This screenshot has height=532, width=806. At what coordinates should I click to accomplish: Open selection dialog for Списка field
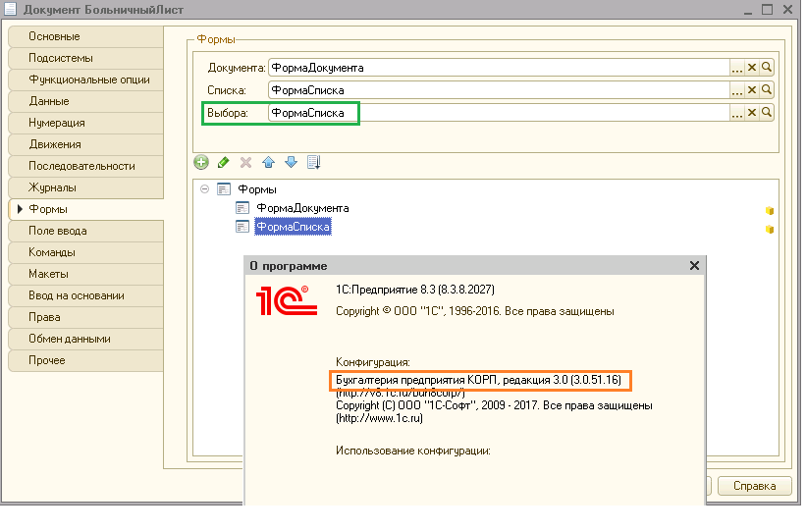pyautogui.click(x=736, y=90)
